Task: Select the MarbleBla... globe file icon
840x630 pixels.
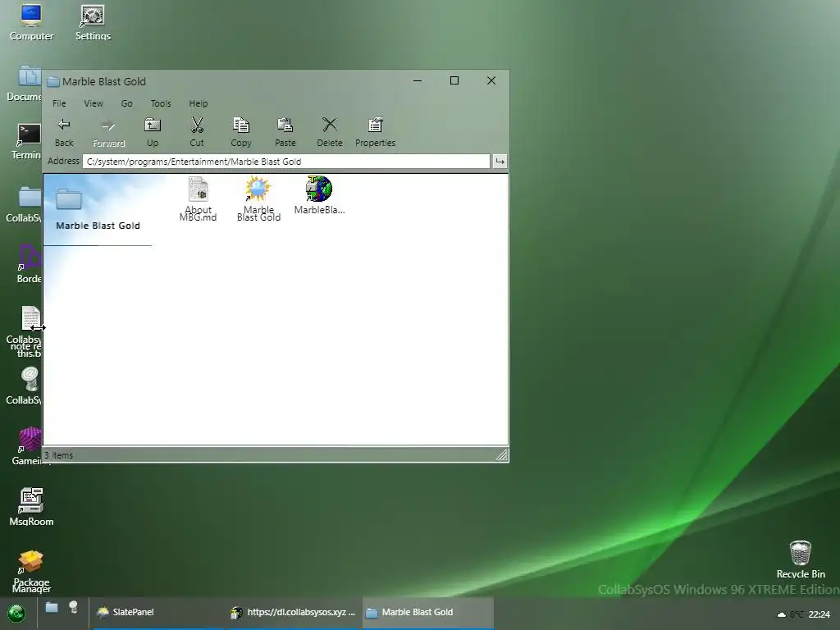Action: tap(319, 195)
